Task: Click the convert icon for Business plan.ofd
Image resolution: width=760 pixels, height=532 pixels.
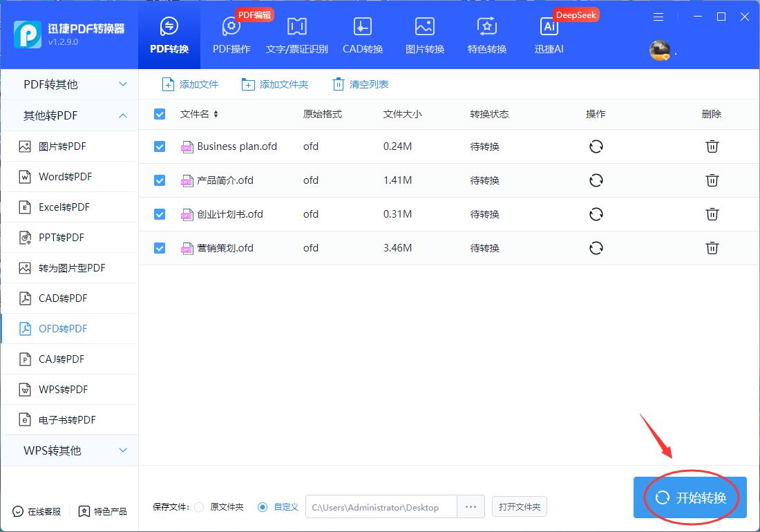Action: (x=596, y=146)
